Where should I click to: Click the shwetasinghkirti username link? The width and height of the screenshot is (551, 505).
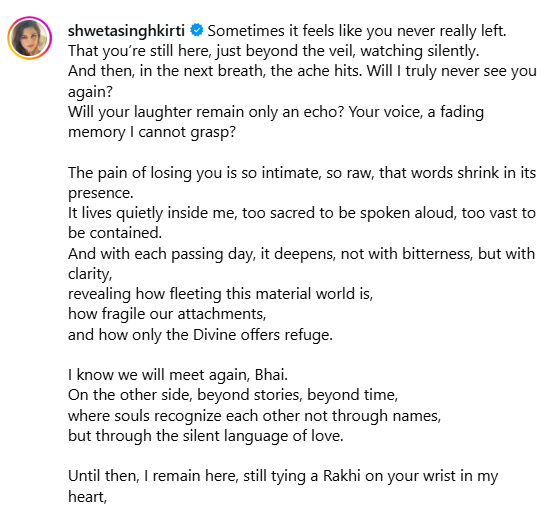(x=126, y=31)
